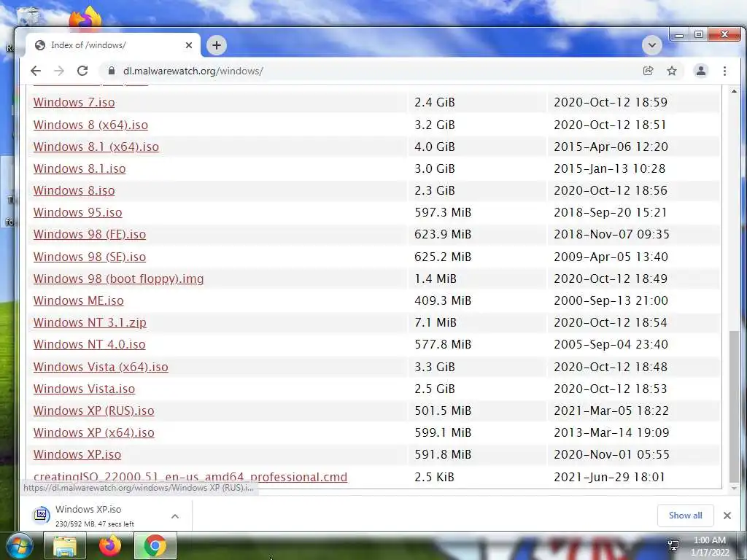The height and width of the screenshot is (560, 747).
Task: Open a new tab with plus button
Action: click(217, 45)
